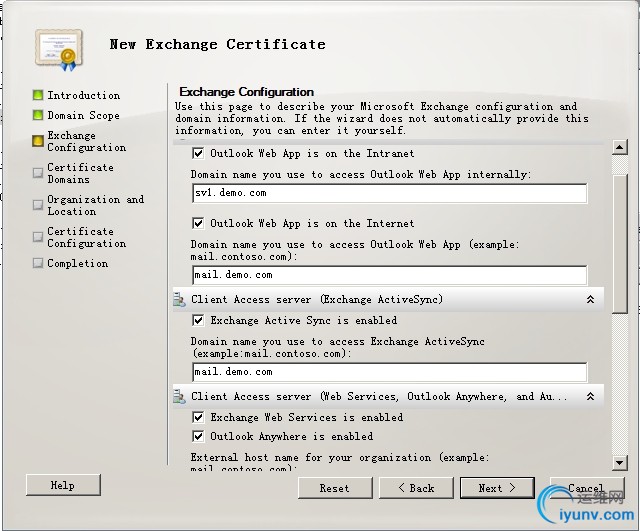Click the New Exchange Certificate title text
Viewport: 640px width, 531px height.
pyautogui.click(x=218, y=44)
